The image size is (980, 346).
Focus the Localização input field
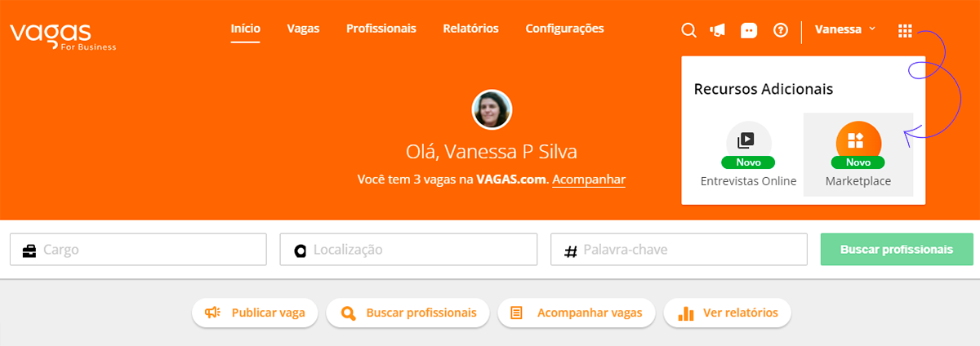(x=408, y=250)
